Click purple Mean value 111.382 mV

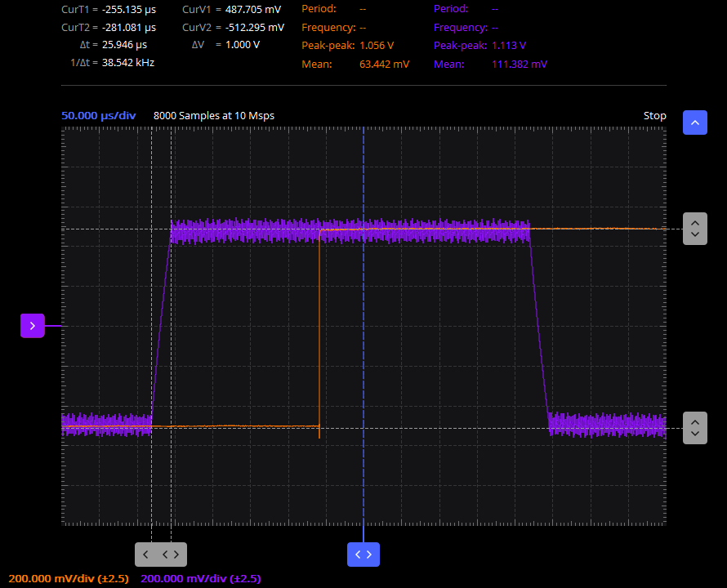click(x=520, y=64)
